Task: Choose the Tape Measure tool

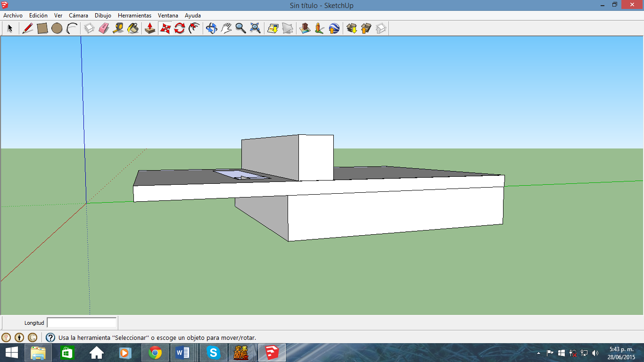Action: click(x=118, y=28)
